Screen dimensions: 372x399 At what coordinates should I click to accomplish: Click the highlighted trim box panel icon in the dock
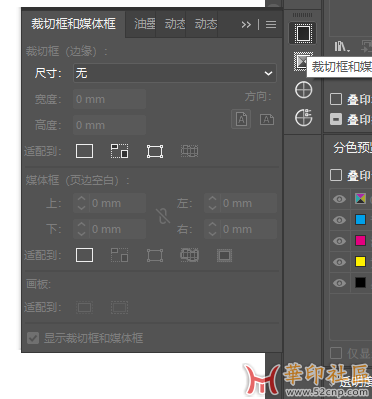[x=303, y=33]
